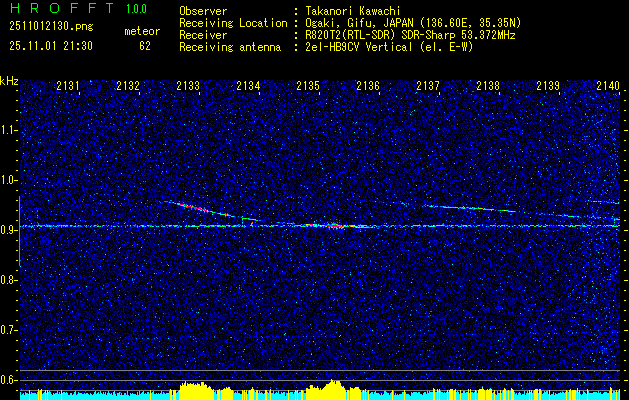Click the Observer label
The width and height of the screenshot is (629, 400).
coord(203,11)
